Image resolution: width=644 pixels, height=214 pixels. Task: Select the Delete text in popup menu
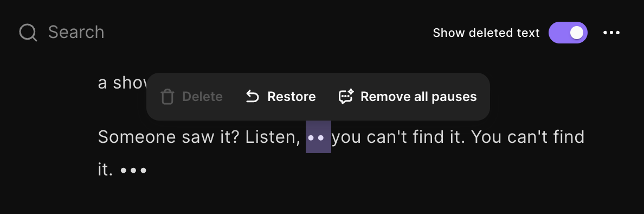point(203,97)
